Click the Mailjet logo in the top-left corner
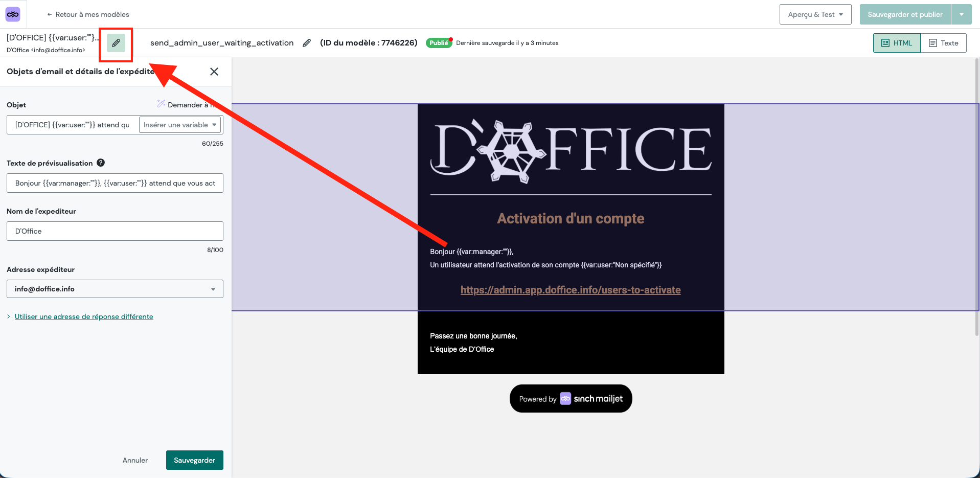 (13, 14)
